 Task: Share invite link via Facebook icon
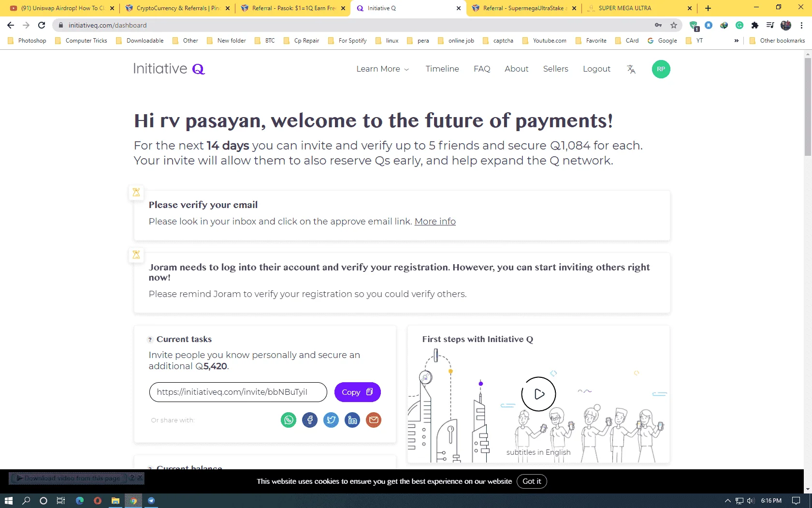(310, 420)
